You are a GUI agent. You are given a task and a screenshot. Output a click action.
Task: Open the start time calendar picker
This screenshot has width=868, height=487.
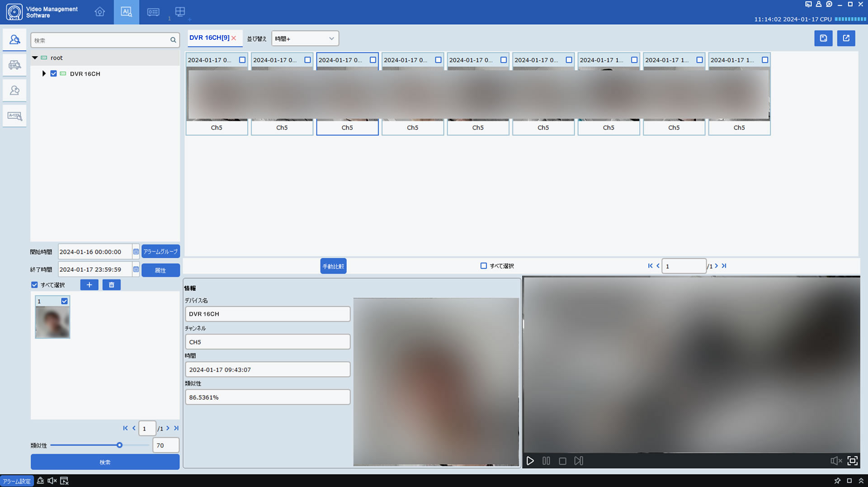click(136, 252)
